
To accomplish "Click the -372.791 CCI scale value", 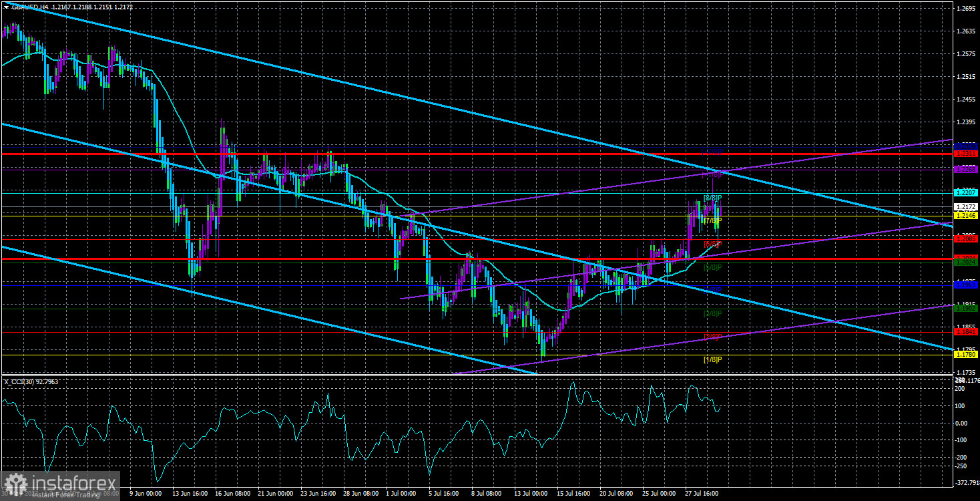I will 967,482.
